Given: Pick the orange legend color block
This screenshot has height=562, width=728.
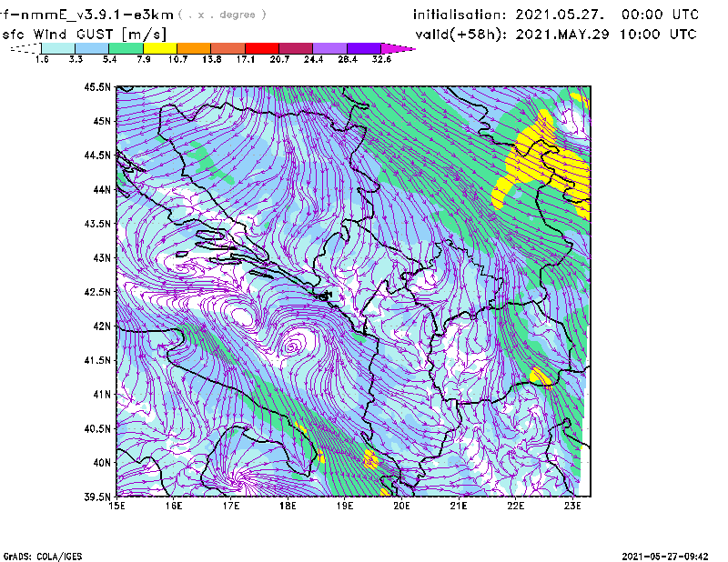Looking at the screenshot, I should tap(194, 48).
